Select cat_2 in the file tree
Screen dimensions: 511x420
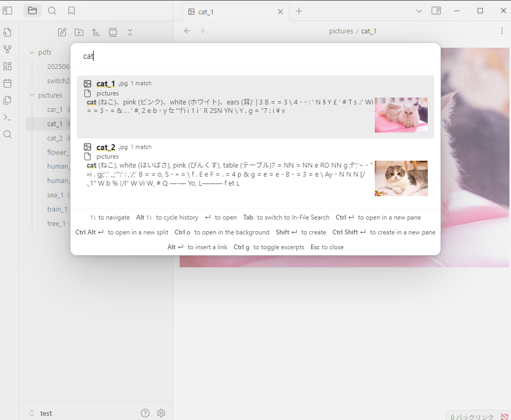(x=55, y=138)
